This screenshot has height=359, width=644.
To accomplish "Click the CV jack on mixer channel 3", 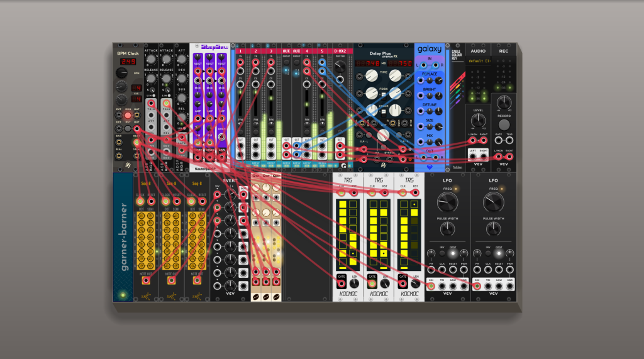I will point(271,85).
